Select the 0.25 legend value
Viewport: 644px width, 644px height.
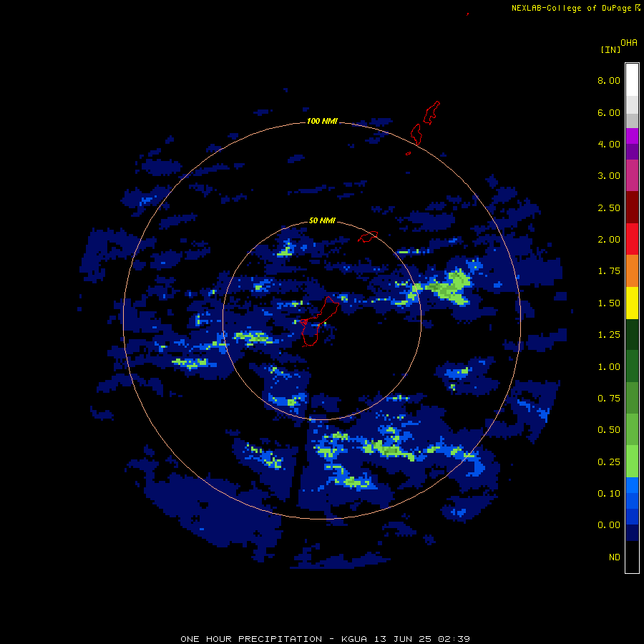609,462
